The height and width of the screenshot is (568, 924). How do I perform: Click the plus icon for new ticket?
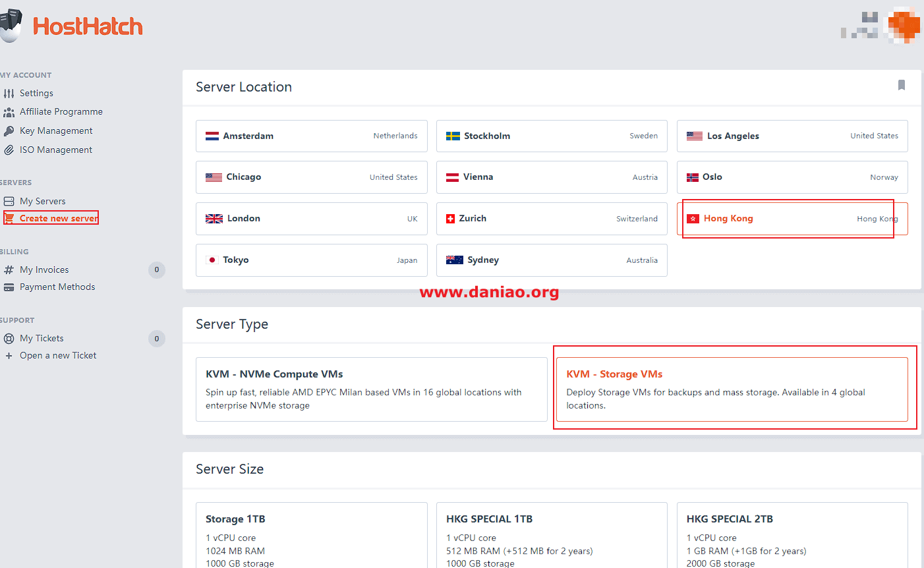[9, 356]
